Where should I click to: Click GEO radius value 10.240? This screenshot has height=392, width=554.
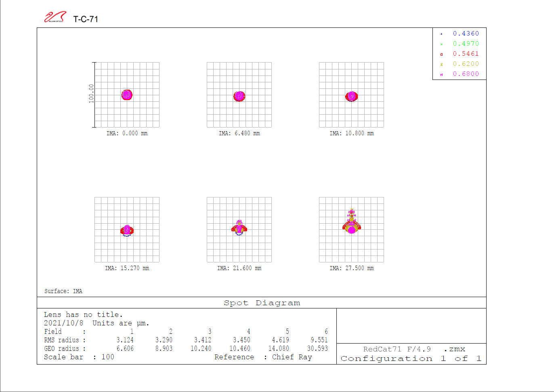point(201,348)
